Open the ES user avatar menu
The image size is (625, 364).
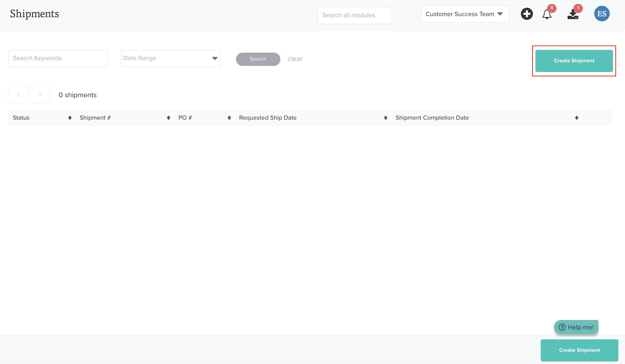coord(602,14)
